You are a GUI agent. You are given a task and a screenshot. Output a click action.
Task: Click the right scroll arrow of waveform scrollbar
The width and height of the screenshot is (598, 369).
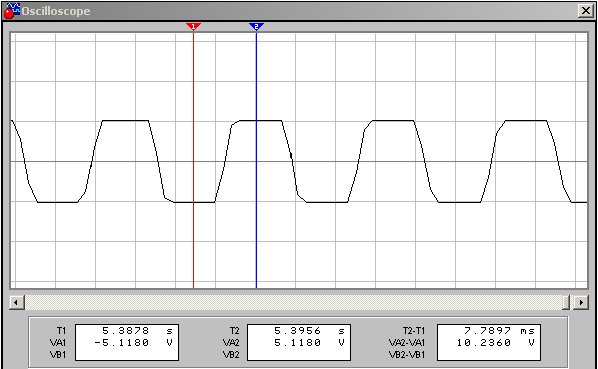point(581,303)
